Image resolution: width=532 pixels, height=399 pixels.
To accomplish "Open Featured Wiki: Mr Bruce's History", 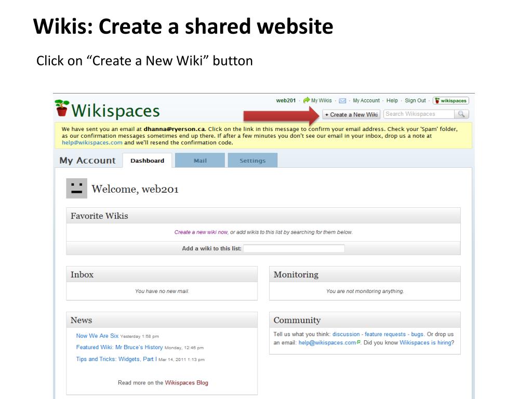I will (x=119, y=347).
